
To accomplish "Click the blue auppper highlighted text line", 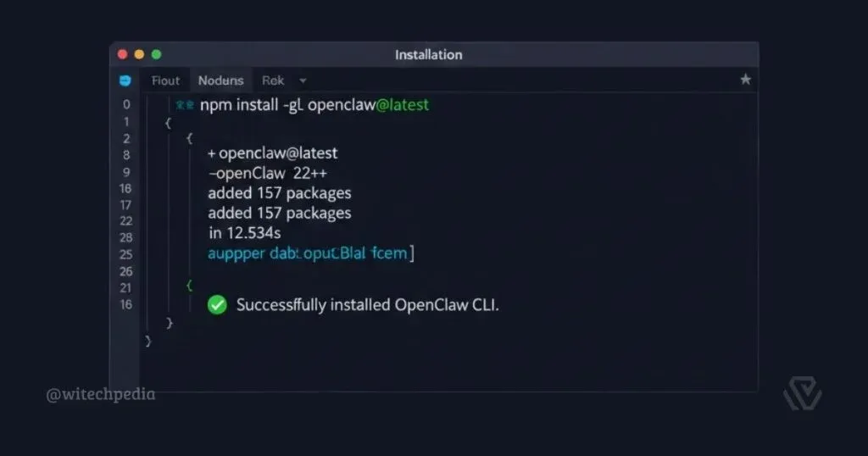I will [x=310, y=253].
